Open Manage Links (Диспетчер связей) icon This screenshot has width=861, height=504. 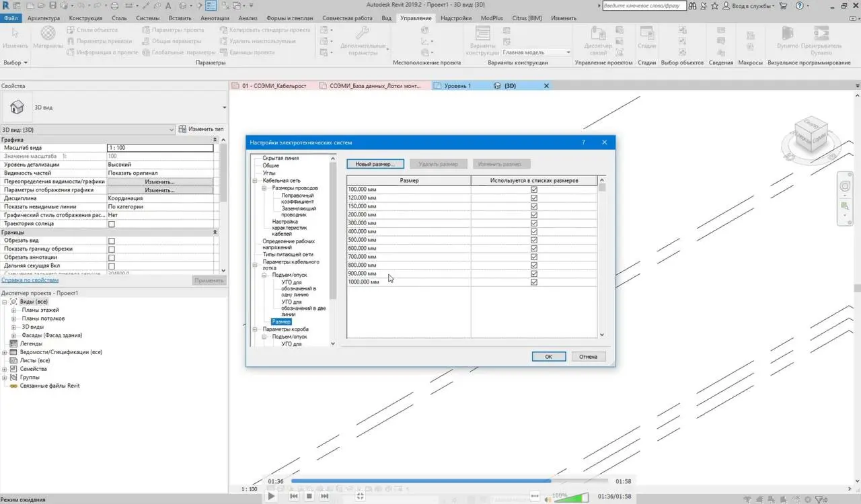[x=598, y=34]
